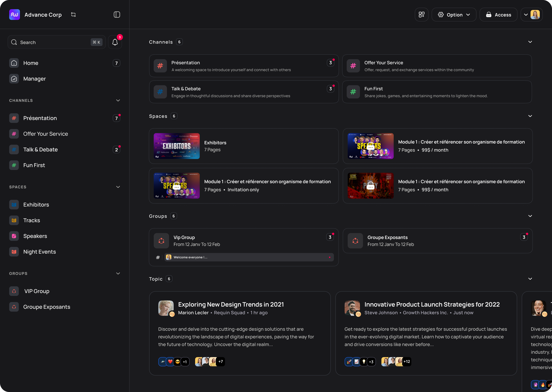This screenshot has height=392, width=552.
Task: Collapse the sidebar GROUPS section
Action: (118, 274)
